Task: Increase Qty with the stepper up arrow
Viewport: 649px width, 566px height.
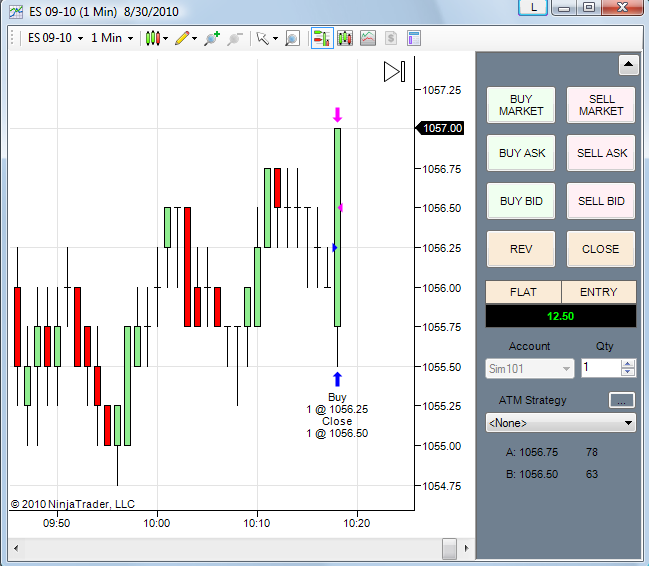Action: [627, 364]
